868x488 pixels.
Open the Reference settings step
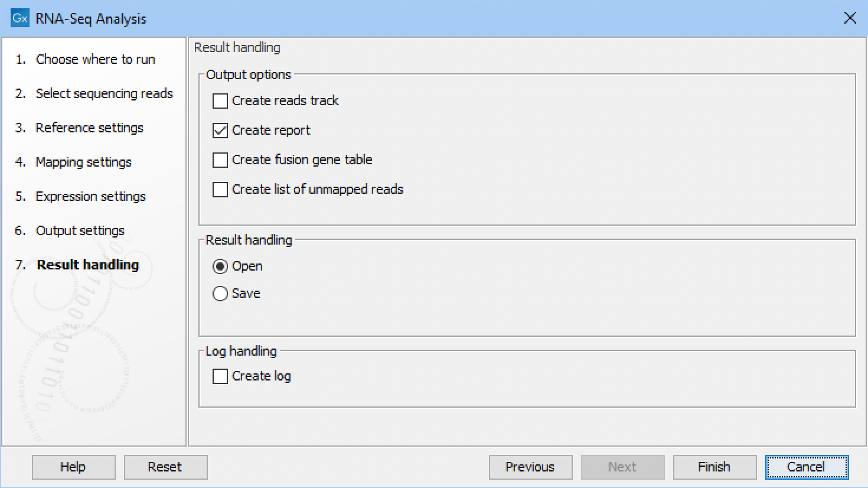coord(89,128)
